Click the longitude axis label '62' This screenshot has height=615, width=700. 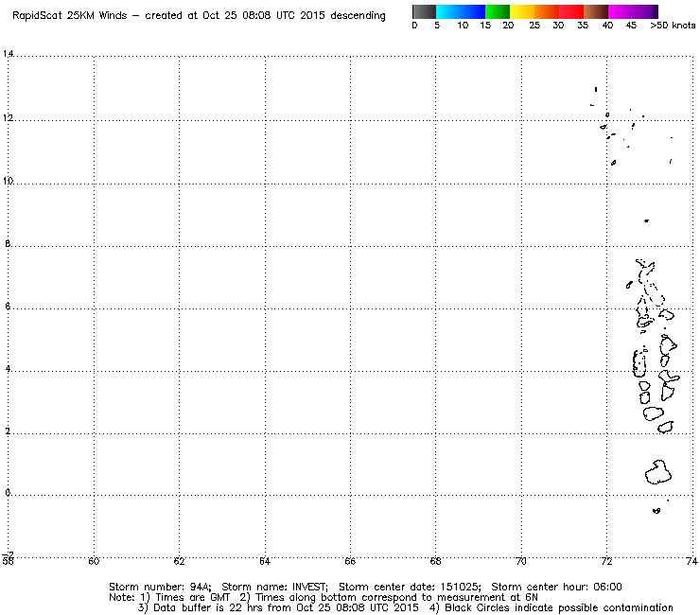coord(179,561)
